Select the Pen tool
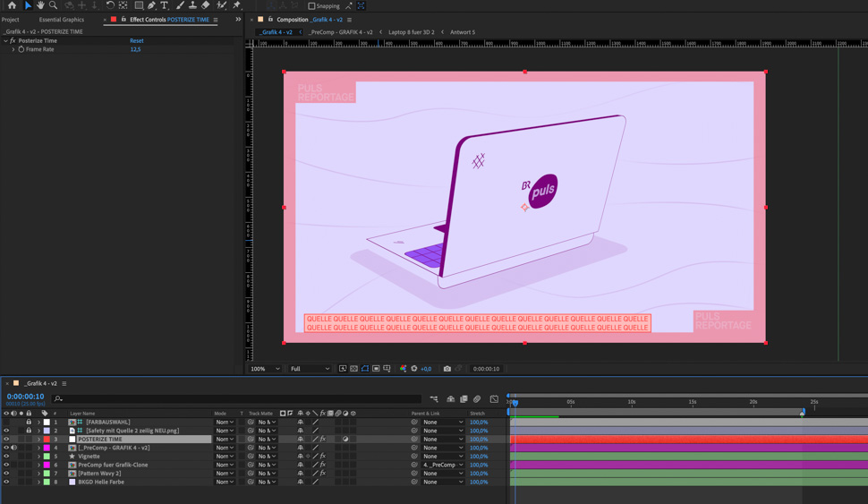 [151, 5]
